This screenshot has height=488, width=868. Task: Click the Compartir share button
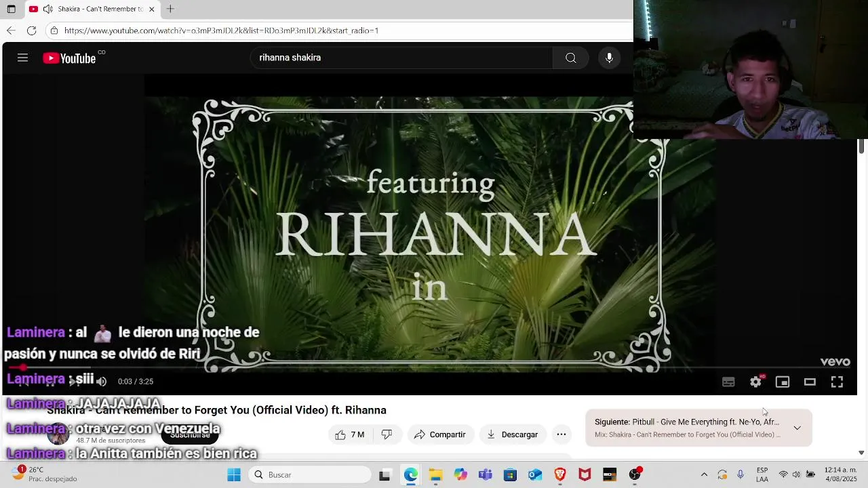coord(440,434)
